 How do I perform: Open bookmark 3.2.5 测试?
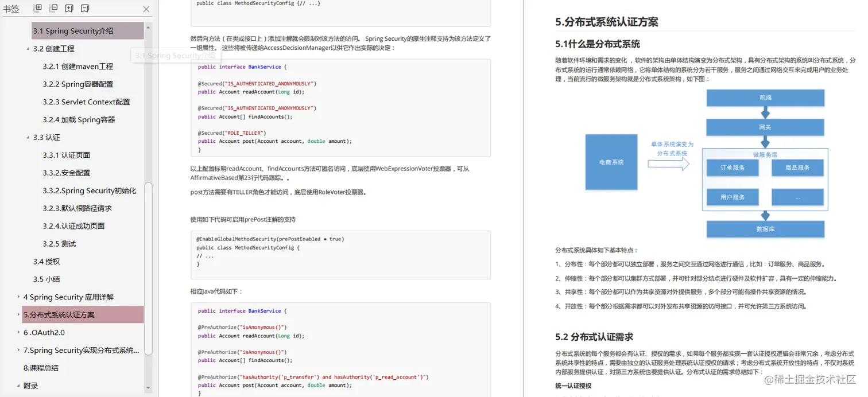tap(59, 244)
